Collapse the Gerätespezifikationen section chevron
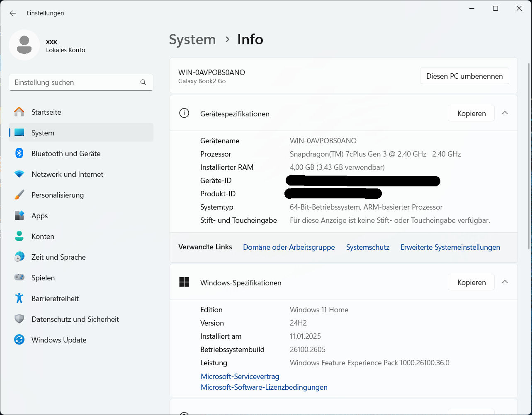 pos(505,113)
